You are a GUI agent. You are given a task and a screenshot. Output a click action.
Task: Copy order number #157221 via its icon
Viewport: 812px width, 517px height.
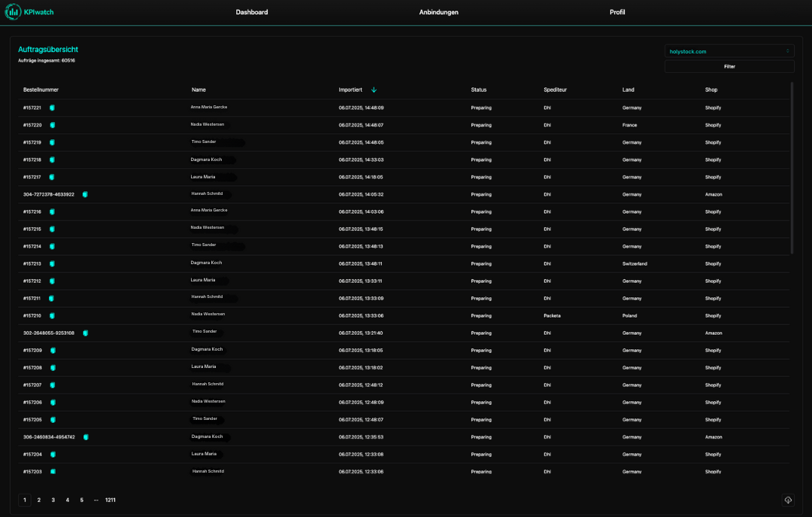point(52,108)
